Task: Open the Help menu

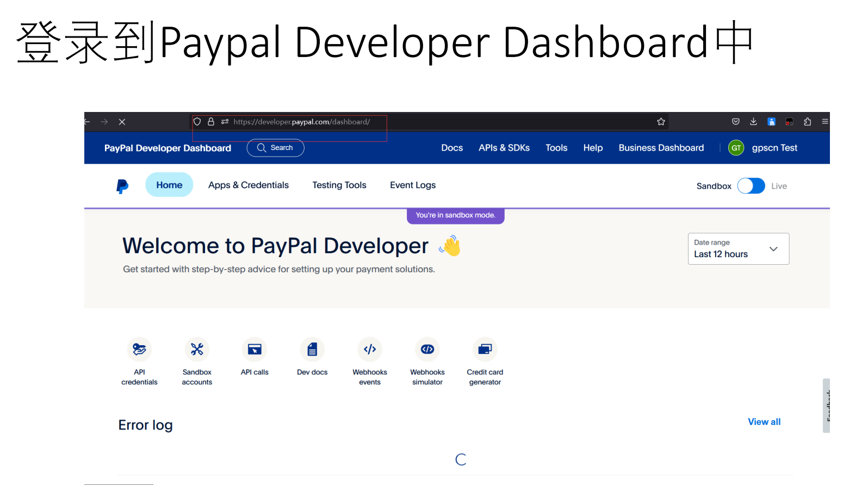Action: click(x=593, y=148)
